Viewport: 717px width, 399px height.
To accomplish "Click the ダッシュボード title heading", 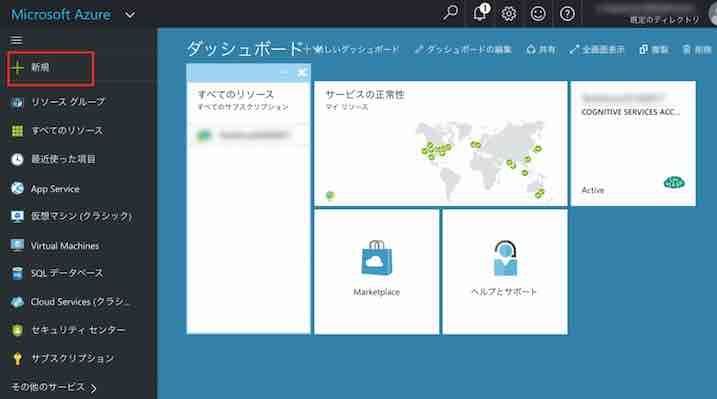I will (245, 48).
